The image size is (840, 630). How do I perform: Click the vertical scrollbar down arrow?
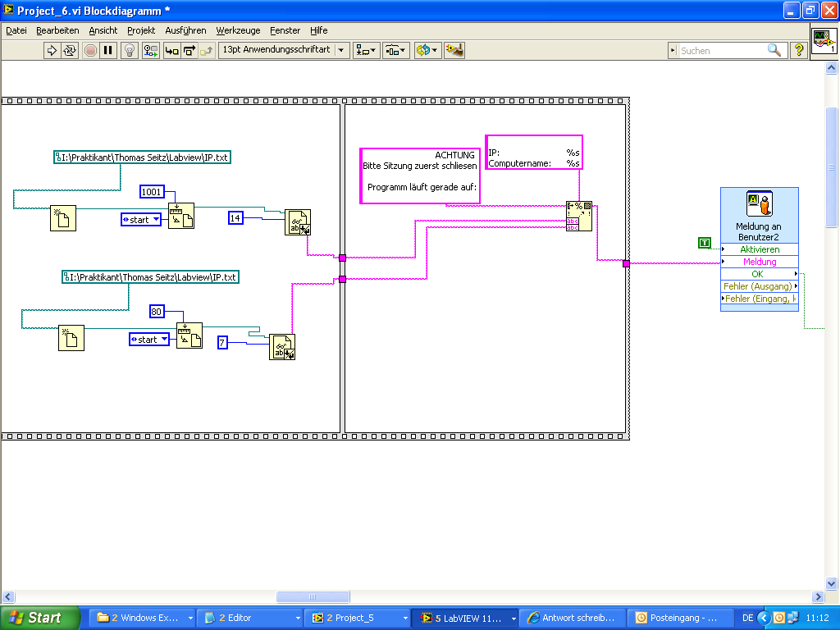tap(832, 583)
